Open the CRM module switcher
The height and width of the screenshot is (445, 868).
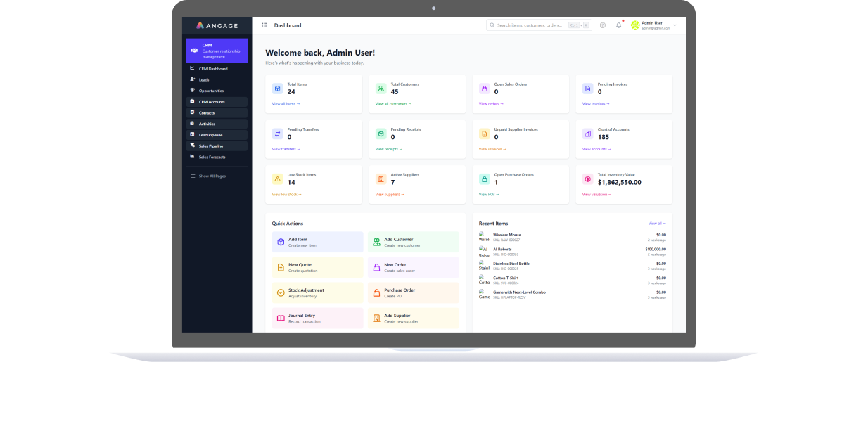coord(217,51)
